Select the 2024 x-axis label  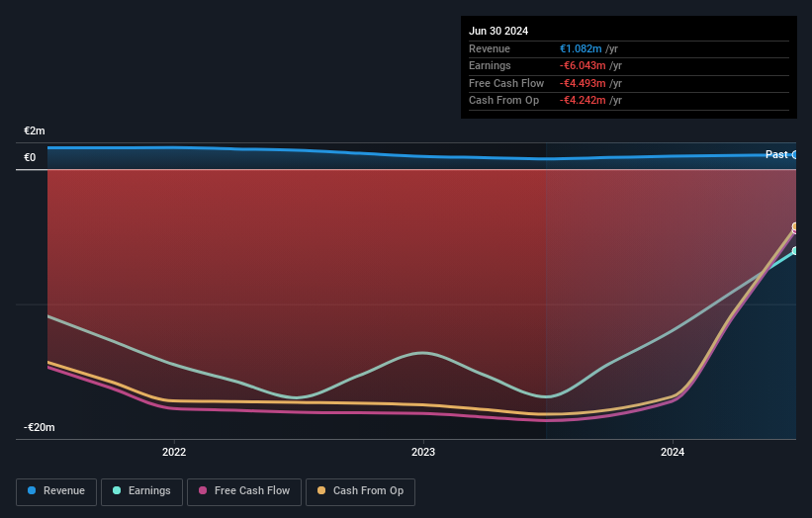click(673, 452)
